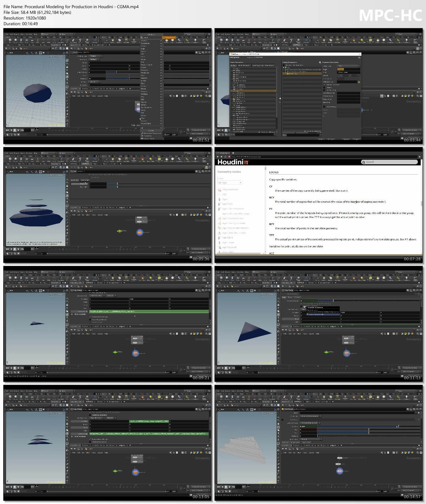Open network editor Add menu in 00:01:52 frame

[x=73, y=96]
